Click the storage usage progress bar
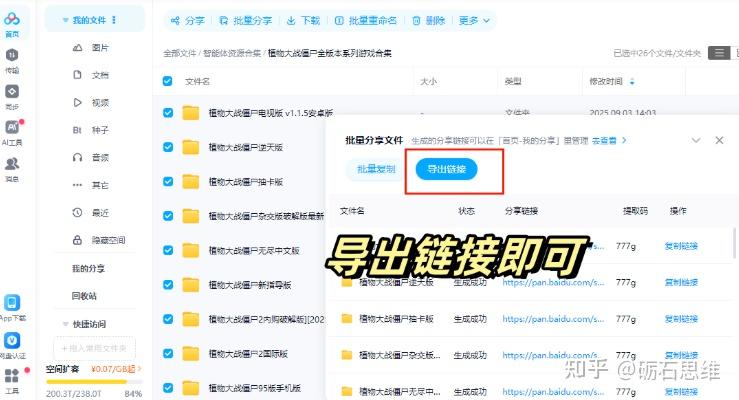The image size is (739, 400). (x=94, y=382)
